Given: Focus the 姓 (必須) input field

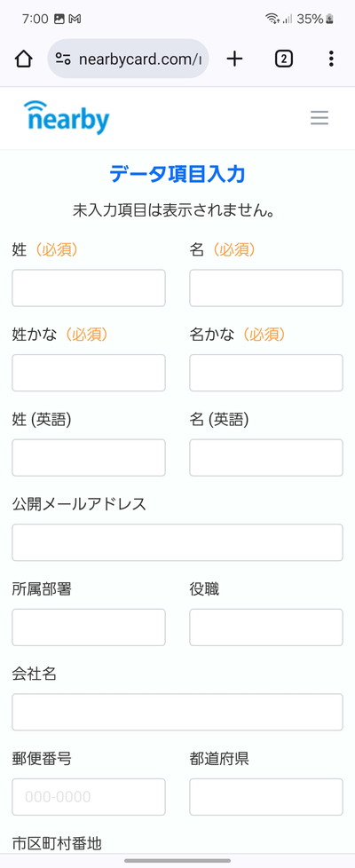Looking at the screenshot, I should click(89, 288).
